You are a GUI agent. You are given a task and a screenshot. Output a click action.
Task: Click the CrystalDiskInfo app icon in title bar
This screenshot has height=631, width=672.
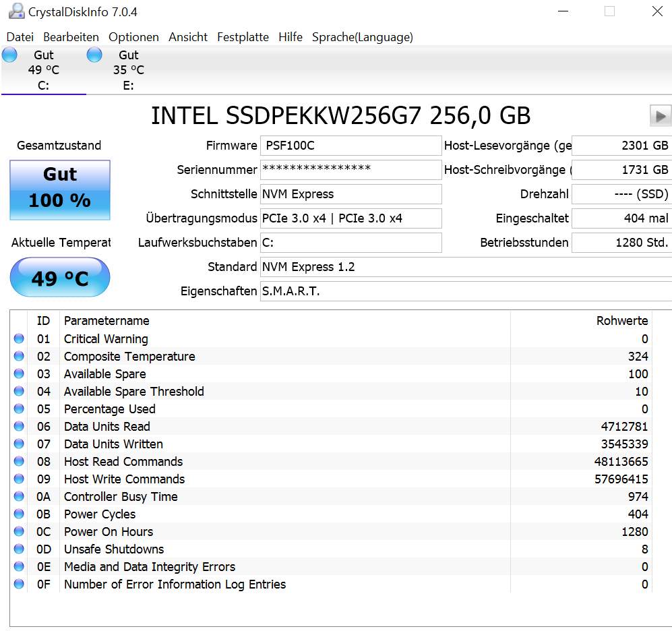[16, 11]
